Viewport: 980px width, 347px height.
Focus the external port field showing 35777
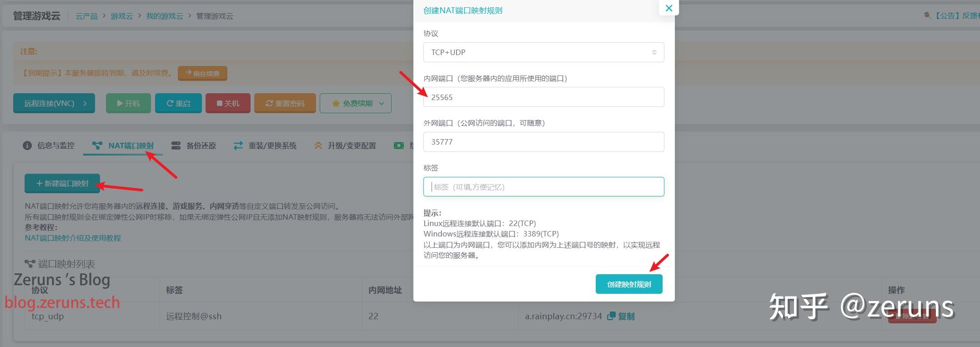coord(543,142)
